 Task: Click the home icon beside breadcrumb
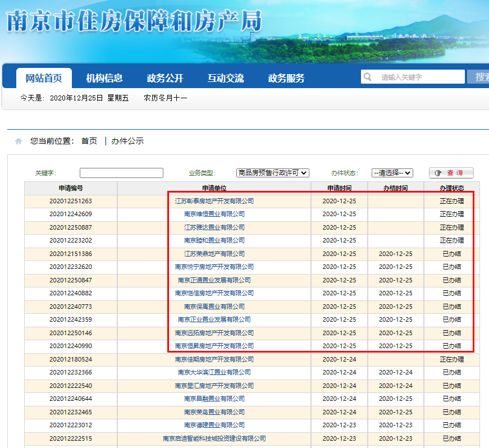tap(19, 141)
